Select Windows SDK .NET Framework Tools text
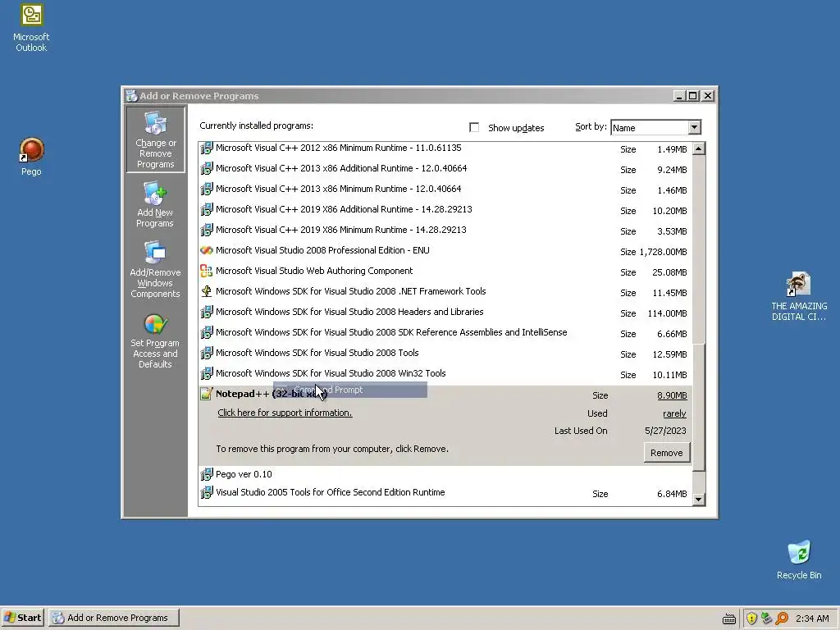Screen dimensions: 840x630 [351, 291]
